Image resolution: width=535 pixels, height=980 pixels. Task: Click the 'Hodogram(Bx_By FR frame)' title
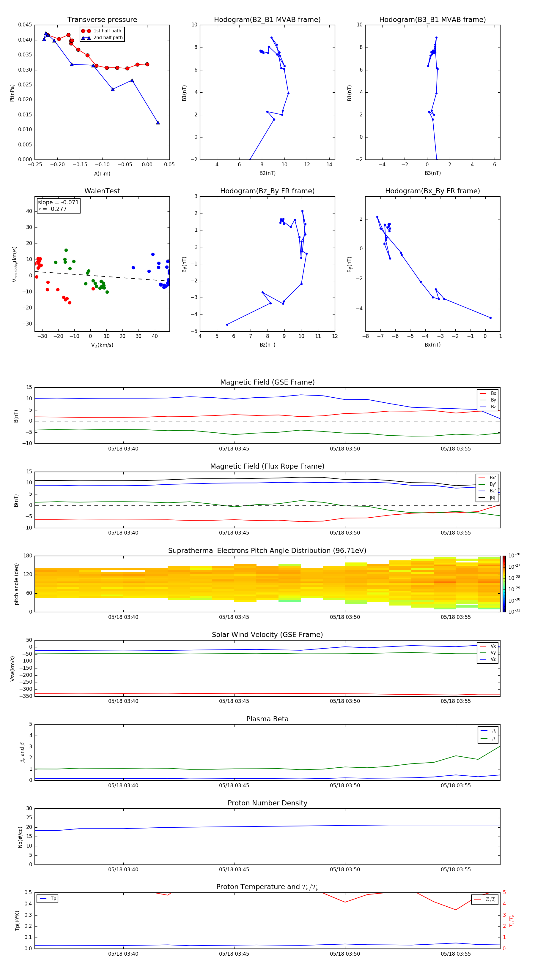[432, 191]
